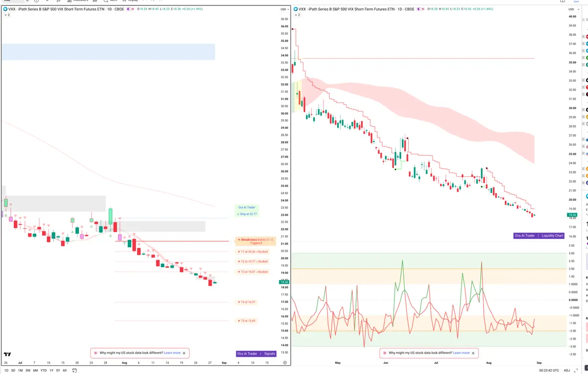The width and height of the screenshot is (588, 374).
Task: Click the 'Stop at 22.77' label
Action: (x=247, y=214)
